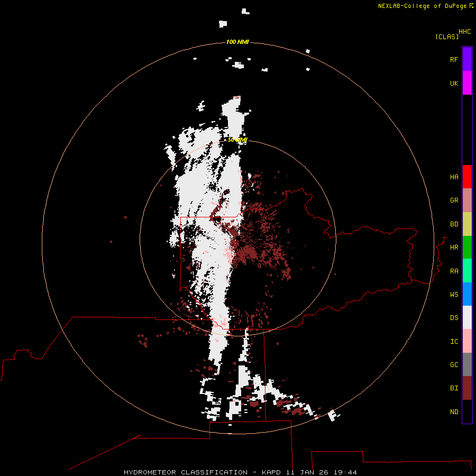
Task: Click the magenta UK color swatch
Action: pos(467,83)
